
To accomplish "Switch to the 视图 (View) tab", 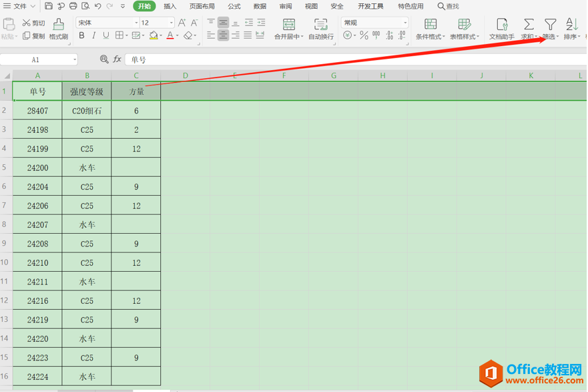I will click(311, 6).
